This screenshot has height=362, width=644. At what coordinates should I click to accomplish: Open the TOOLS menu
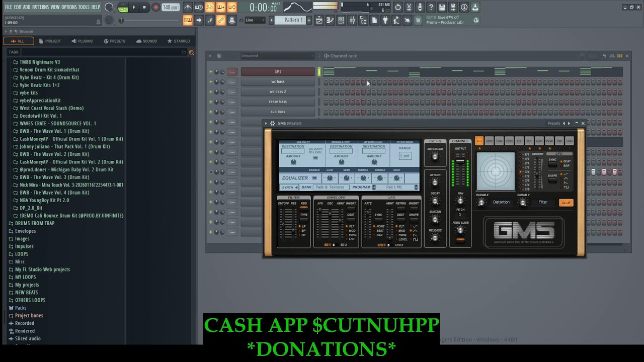(84, 7)
